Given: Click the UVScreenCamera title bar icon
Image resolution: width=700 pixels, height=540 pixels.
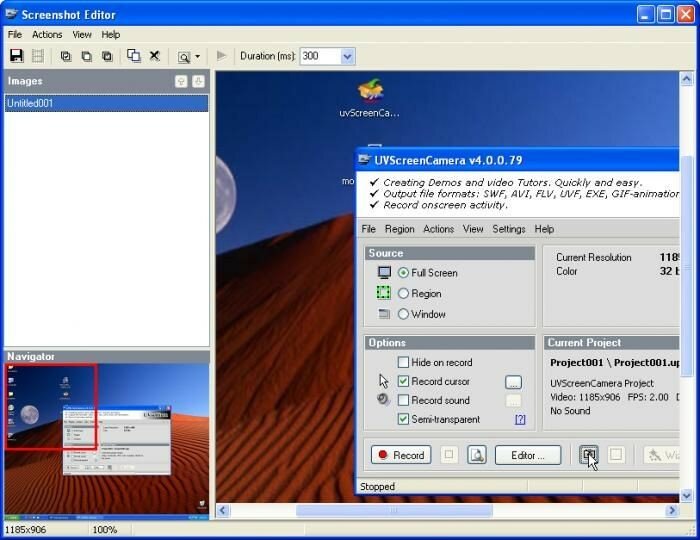Looking at the screenshot, I should click(x=365, y=159).
